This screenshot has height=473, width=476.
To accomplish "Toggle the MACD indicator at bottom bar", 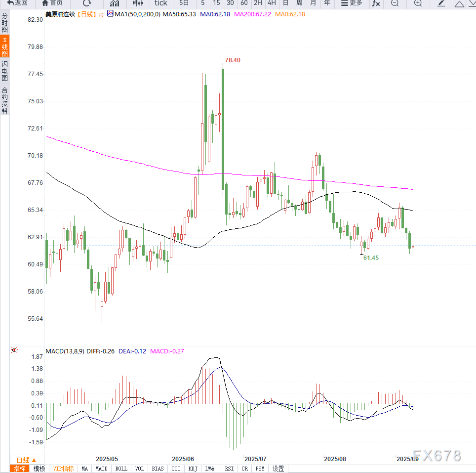I will [x=101, y=469].
